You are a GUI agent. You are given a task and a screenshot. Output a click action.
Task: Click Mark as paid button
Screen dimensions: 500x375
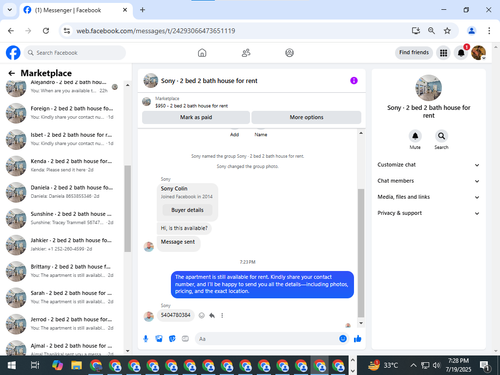pos(196,117)
